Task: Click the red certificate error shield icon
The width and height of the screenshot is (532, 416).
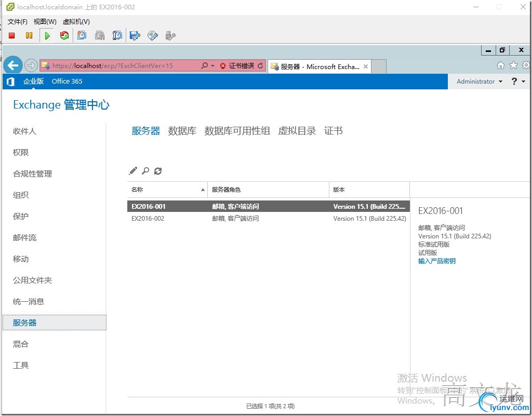Action: (x=223, y=66)
